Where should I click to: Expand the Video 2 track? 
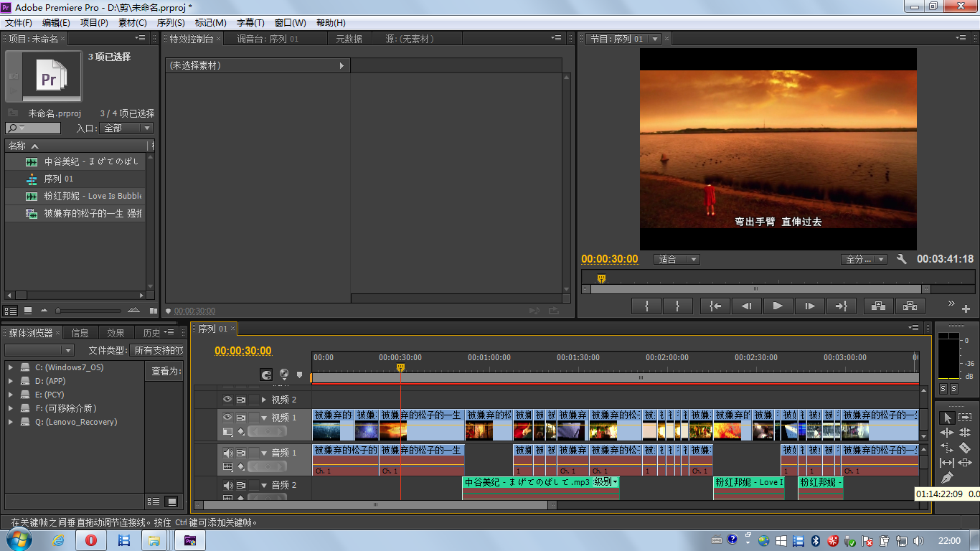tap(264, 400)
